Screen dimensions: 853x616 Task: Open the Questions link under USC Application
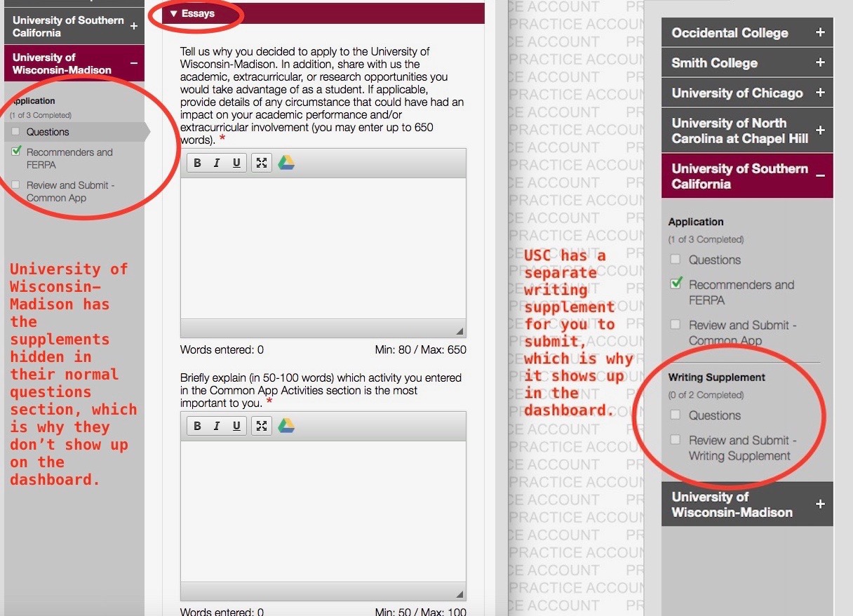pos(715,260)
